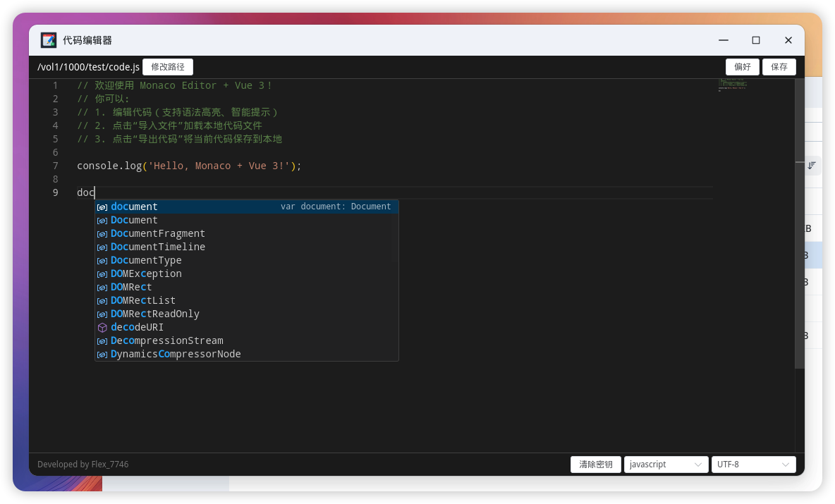This screenshot has height=504, width=835.
Task: Click the icon next to DocumentFragment suggestion
Action: [102, 234]
